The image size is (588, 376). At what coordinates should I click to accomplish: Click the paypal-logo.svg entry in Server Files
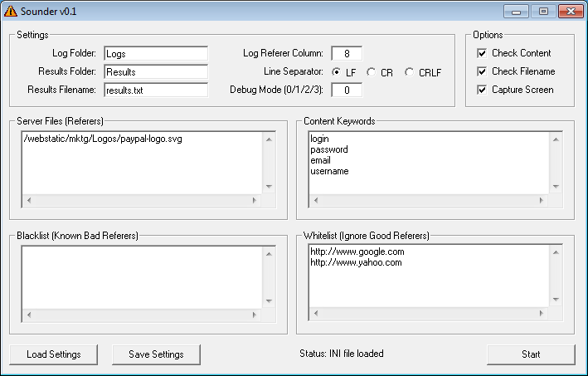pos(104,139)
